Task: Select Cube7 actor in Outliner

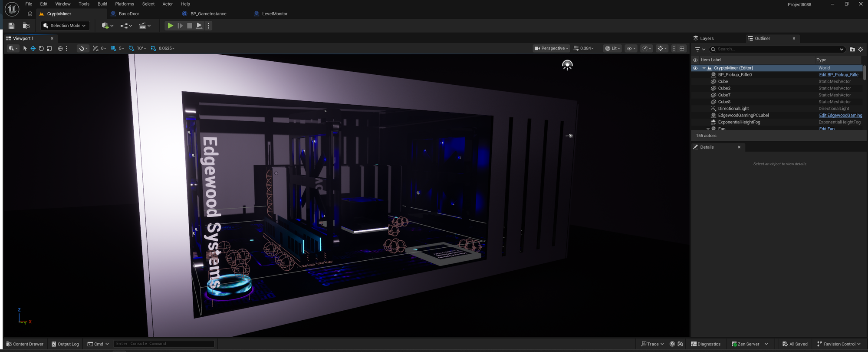Action: (724, 95)
